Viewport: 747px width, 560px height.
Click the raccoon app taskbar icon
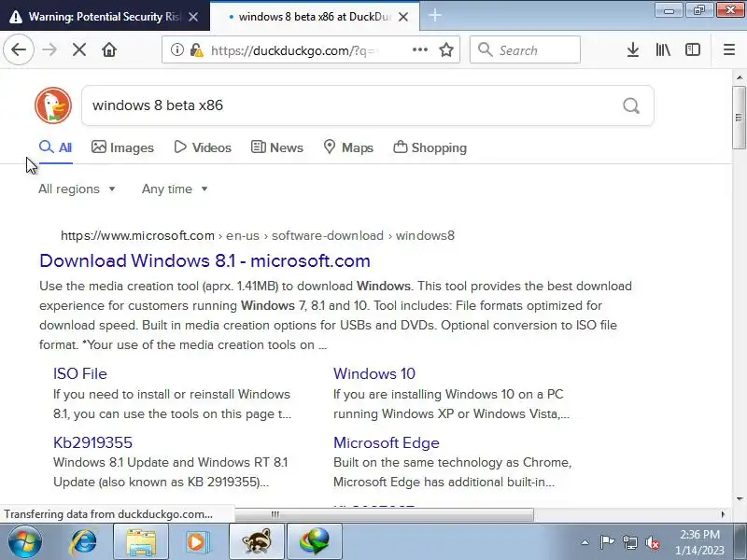[x=257, y=542]
